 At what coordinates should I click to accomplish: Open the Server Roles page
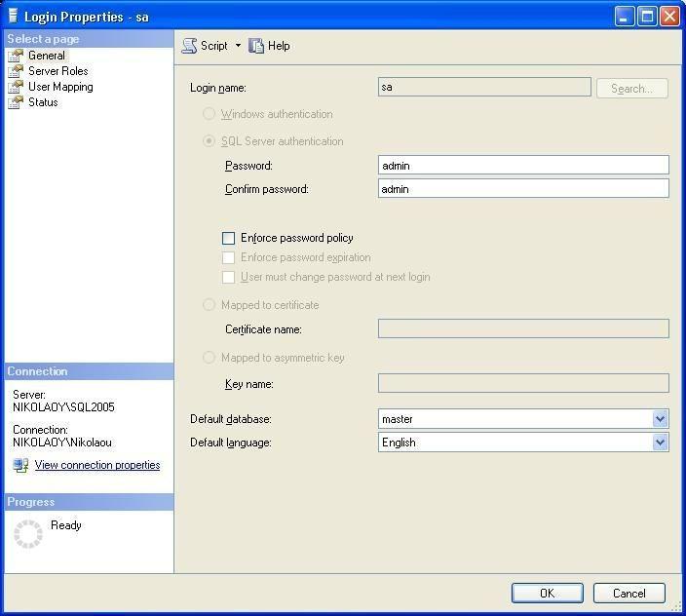[x=58, y=71]
